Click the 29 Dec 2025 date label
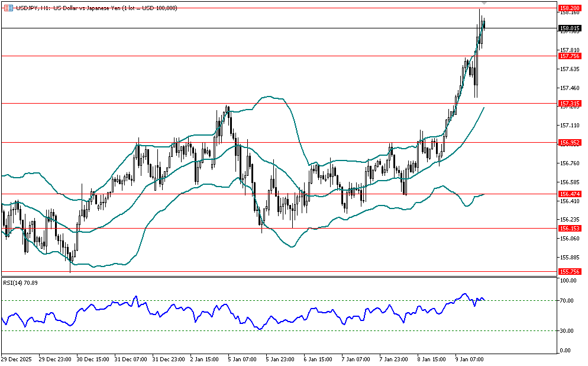The width and height of the screenshot is (588, 366). coord(17,359)
